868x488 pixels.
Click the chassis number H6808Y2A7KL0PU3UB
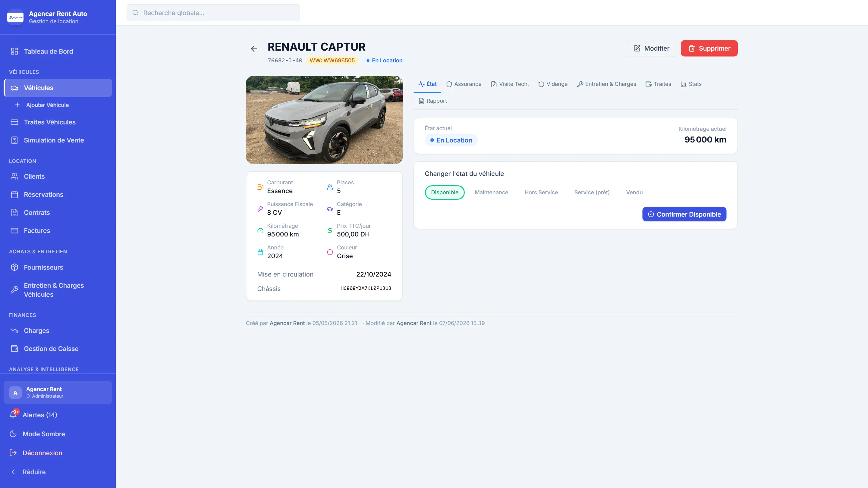(366, 288)
